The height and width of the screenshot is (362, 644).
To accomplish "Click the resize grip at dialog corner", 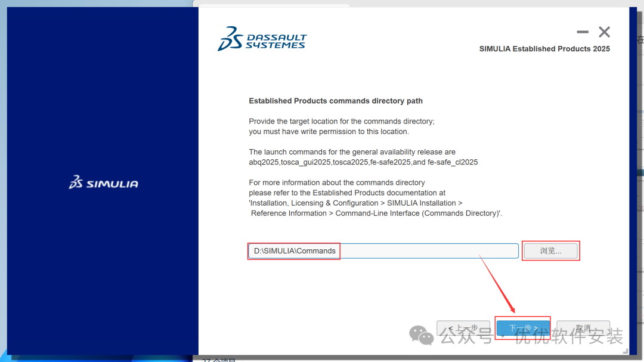I will (626, 352).
